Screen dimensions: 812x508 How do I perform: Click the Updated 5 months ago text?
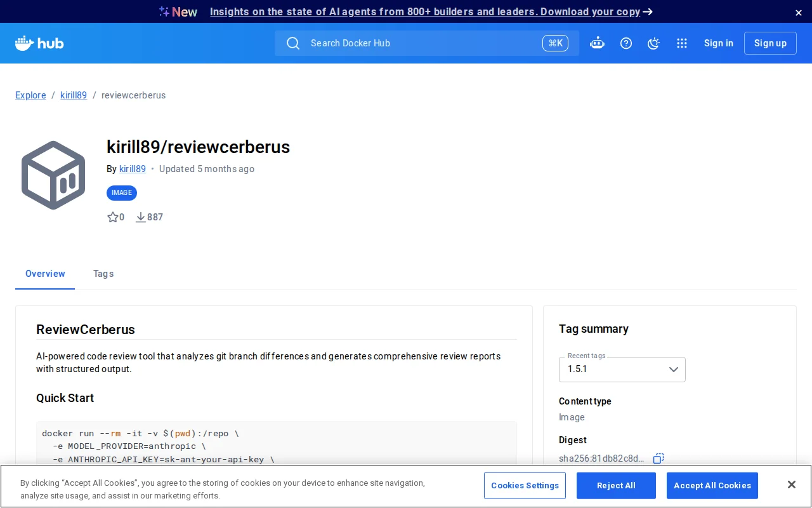click(x=207, y=169)
